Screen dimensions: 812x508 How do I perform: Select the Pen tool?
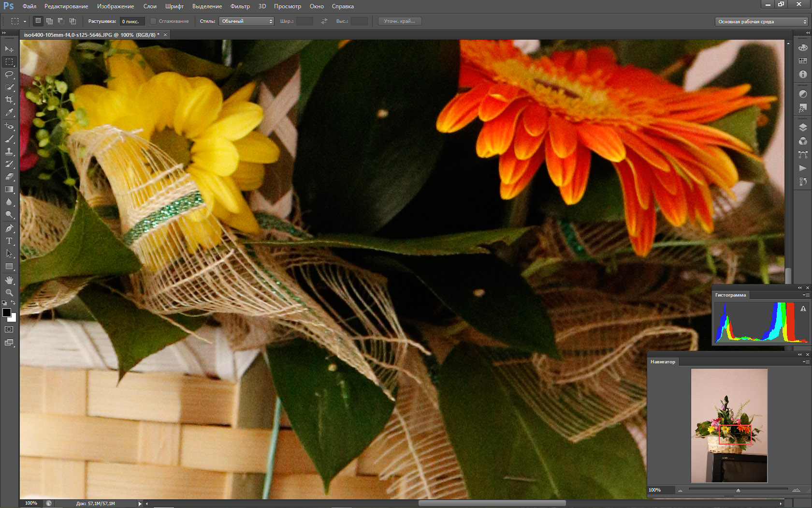coord(9,228)
